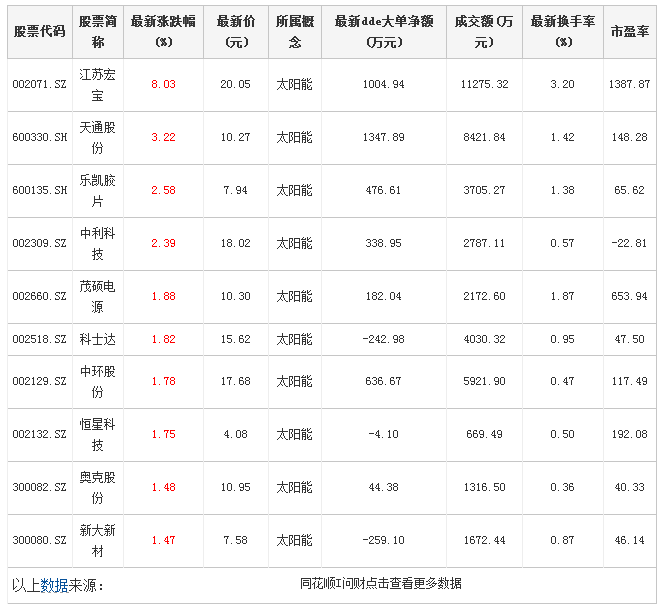Viewport: 663px width, 609px height.
Task: Click the dde net amount -242.98
Action: [x=384, y=339]
